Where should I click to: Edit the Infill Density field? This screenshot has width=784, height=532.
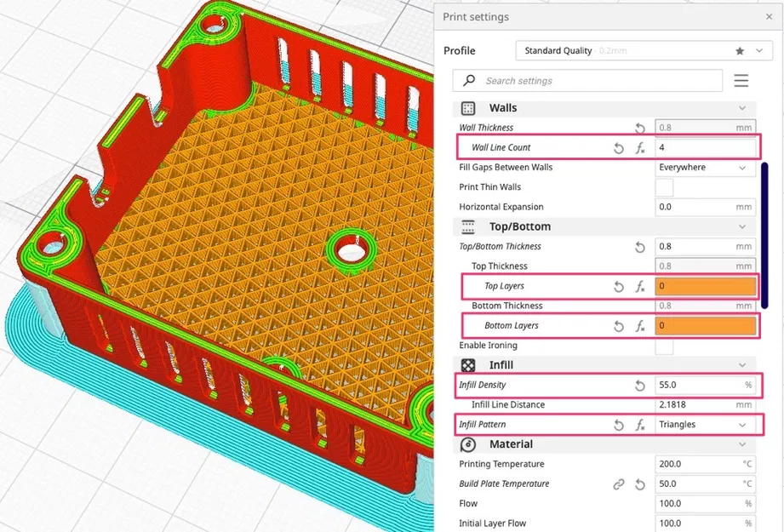(x=706, y=385)
